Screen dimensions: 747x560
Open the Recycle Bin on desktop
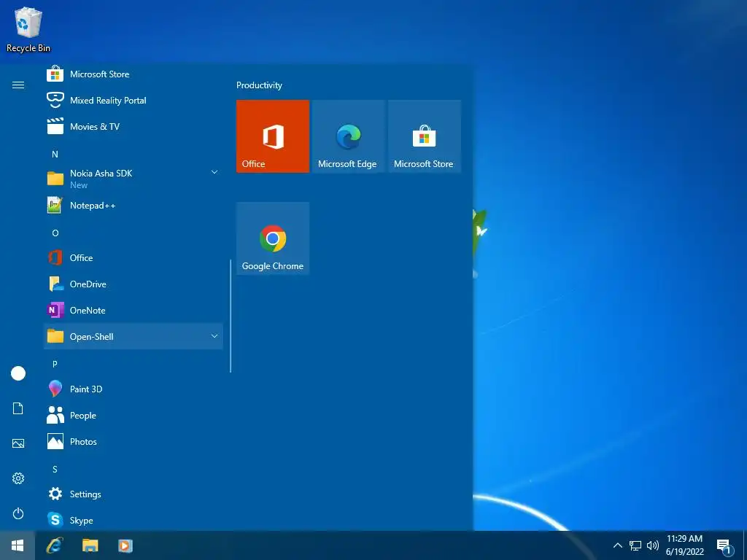pyautogui.click(x=28, y=29)
